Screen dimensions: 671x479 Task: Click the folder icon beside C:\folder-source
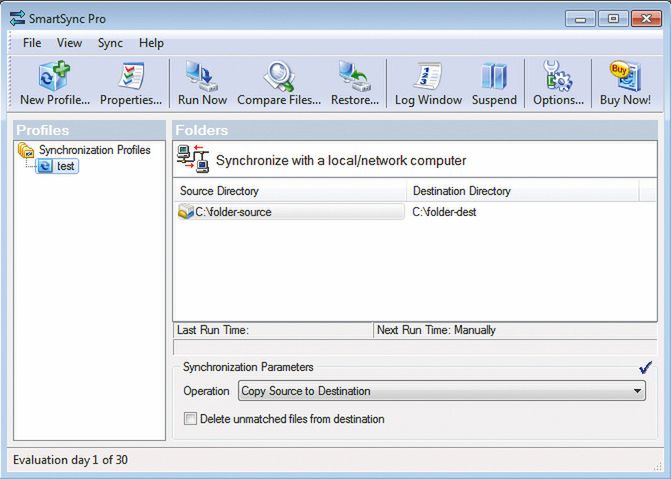[186, 211]
